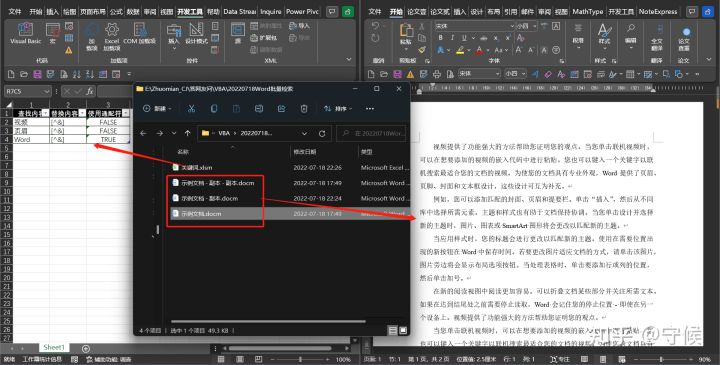Click Format Painter brush in Word

(x=422, y=50)
